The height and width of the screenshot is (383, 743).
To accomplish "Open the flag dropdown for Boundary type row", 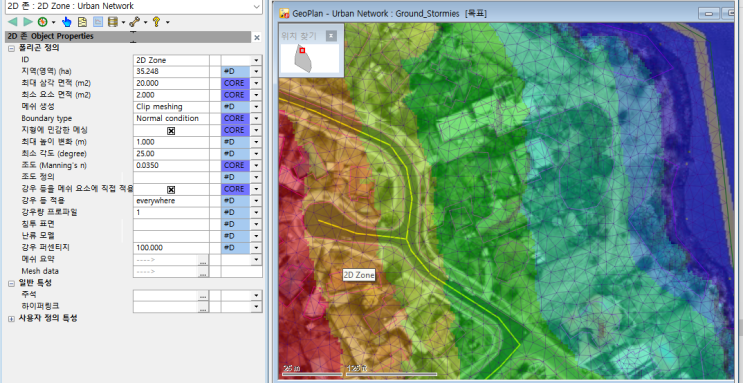I will [256, 119].
